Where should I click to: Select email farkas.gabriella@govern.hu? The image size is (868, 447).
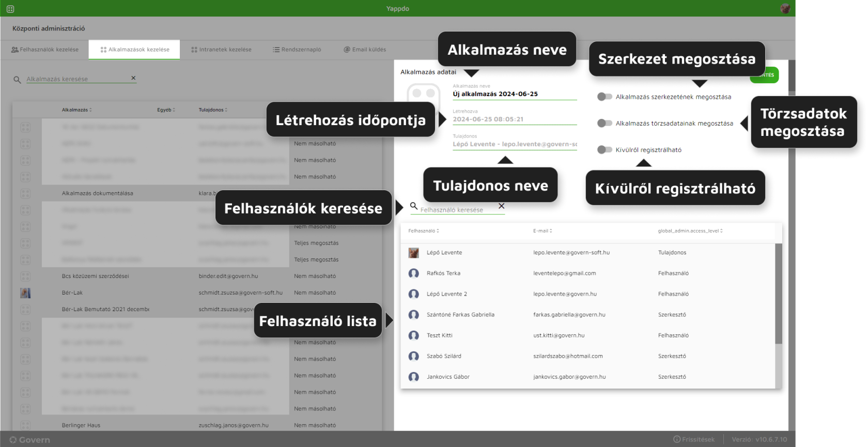[x=569, y=315]
